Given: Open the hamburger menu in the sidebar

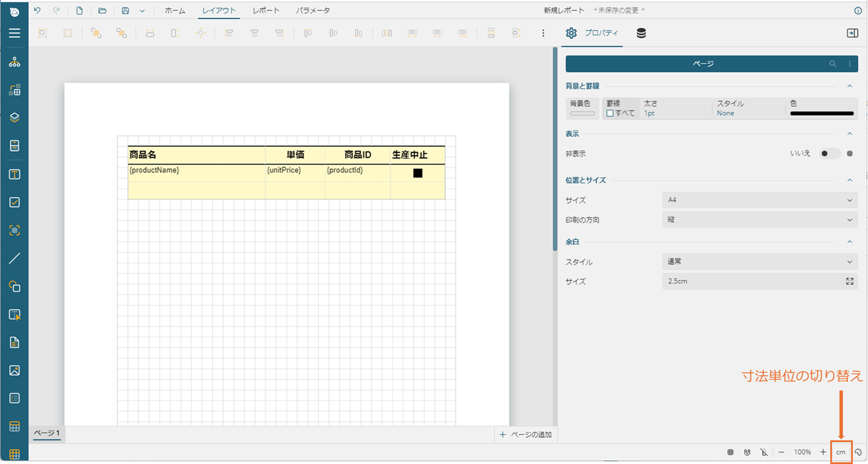Looking at the screenshot, I should point(15,33).
